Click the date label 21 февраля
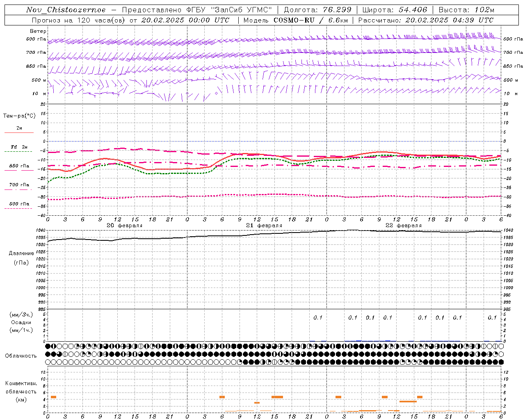The image size is (525, 420). coord(264,226)
